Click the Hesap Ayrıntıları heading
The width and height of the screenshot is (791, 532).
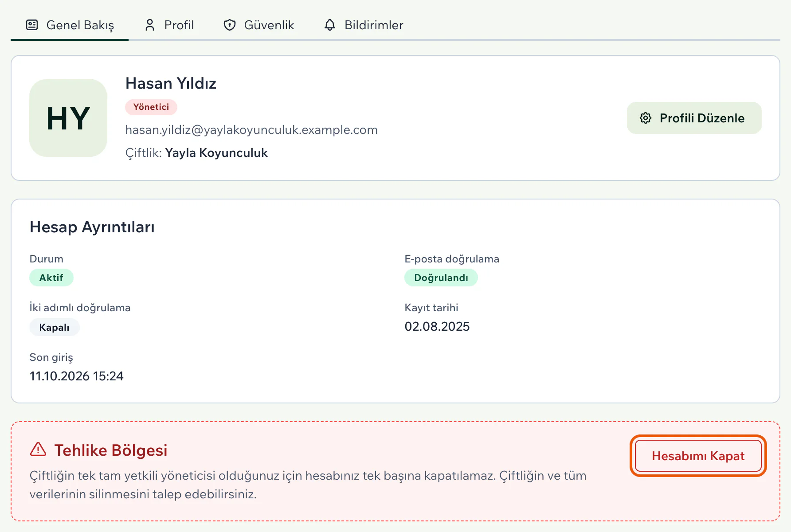[x=92, y=227]
